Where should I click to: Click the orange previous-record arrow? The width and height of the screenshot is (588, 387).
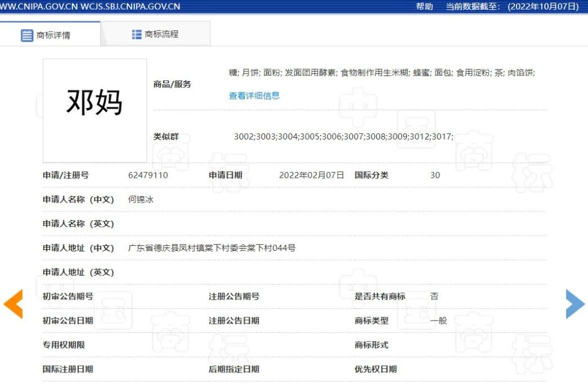(x=13, y=304)
